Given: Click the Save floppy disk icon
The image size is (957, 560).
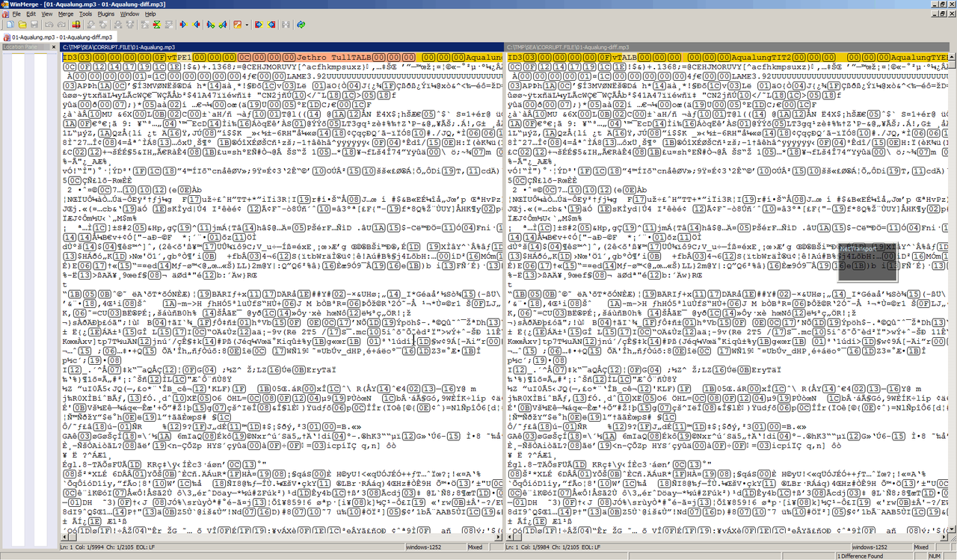Looking at the screenshot, I should [x=34, y=25].
